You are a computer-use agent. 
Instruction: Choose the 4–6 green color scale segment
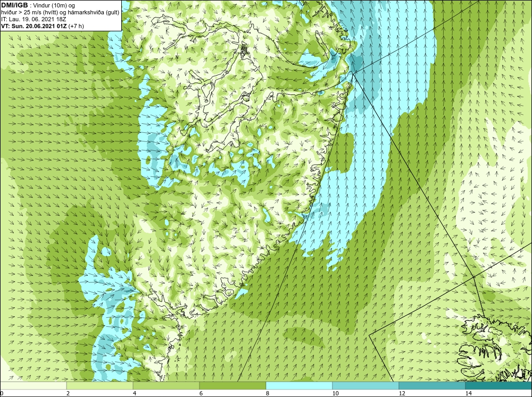[166, 386]
